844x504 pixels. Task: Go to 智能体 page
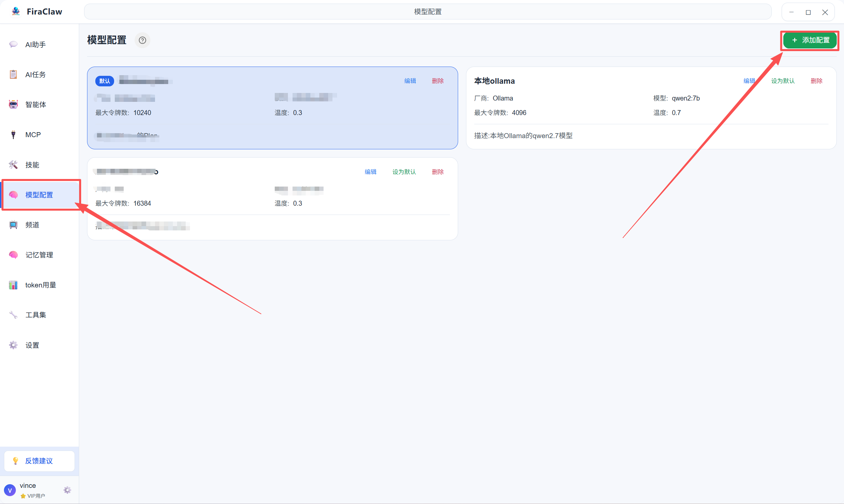pos(40,104)
